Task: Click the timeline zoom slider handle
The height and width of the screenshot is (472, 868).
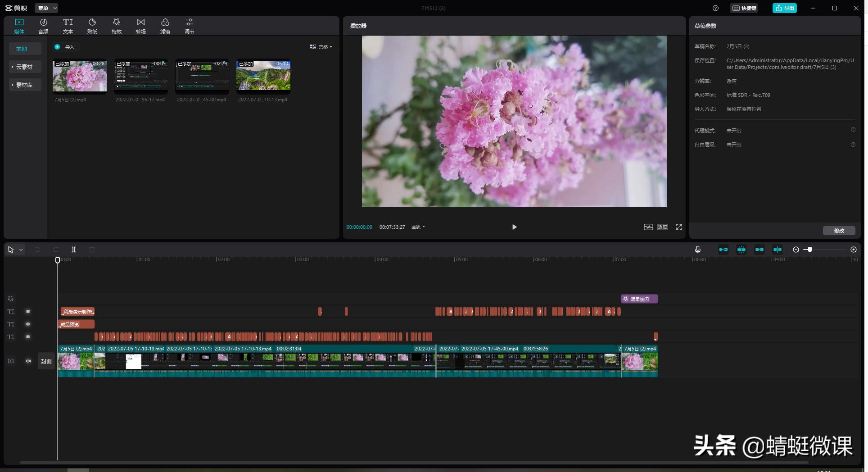Action: [809, 250]
